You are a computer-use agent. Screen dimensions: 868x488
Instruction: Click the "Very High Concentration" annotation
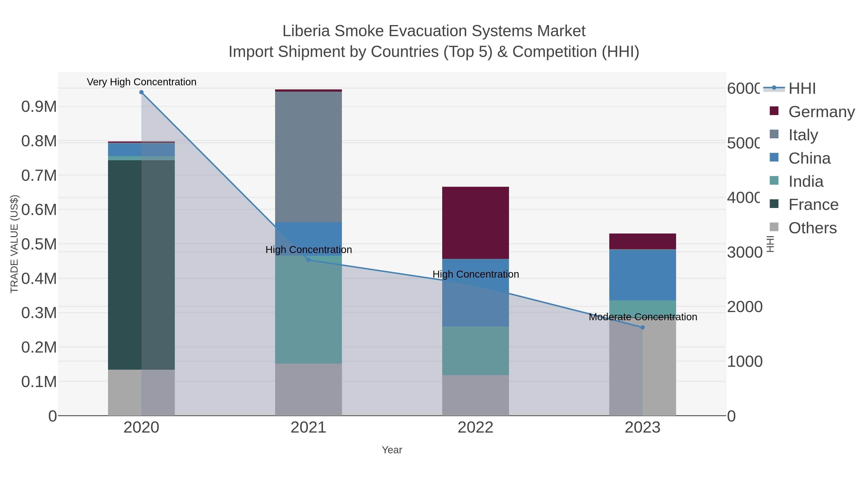[142, 82]
